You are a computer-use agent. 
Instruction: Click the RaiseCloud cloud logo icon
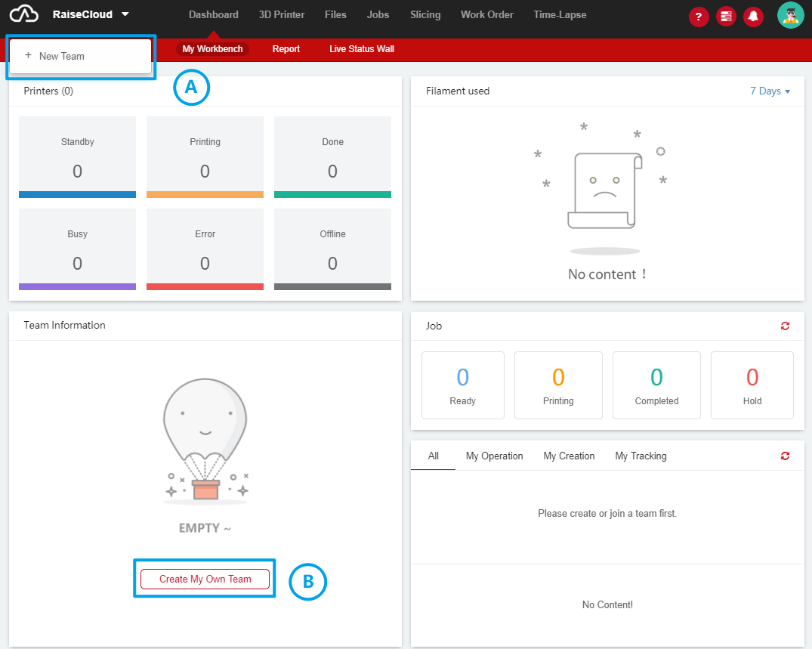click(23, 14)
